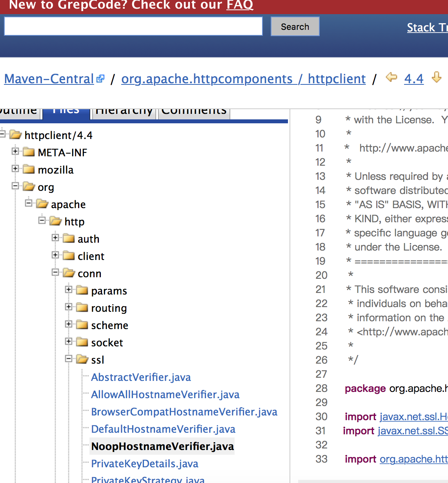Viewport: 448px width, 483px height.
Task: Open AllowAllHostnameVerifier.java file
Action: (x=165, y=395)
